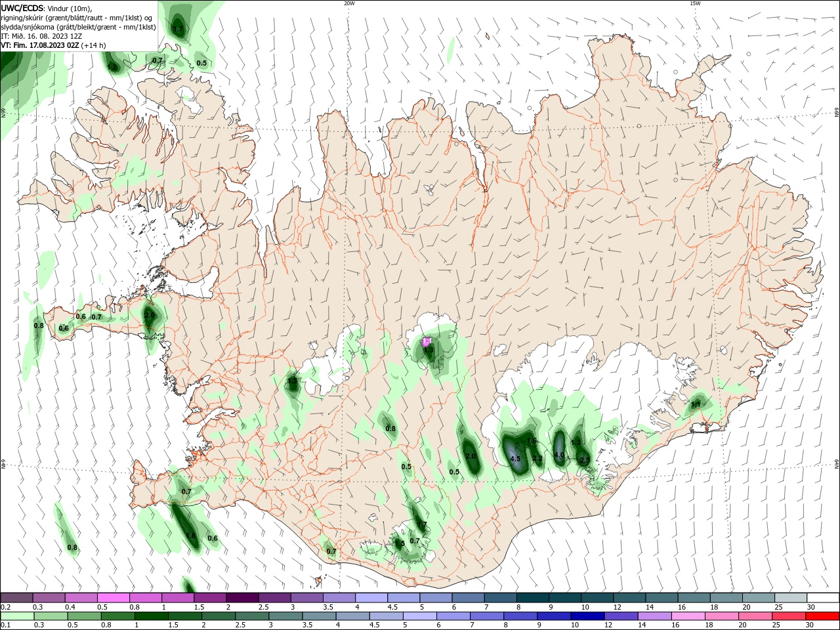Image resolution: width=840 pixels, height=630 pixels.
Task: Pick the dark mauve swatch between 0.2 and 0.3
Action: point(16,598)
